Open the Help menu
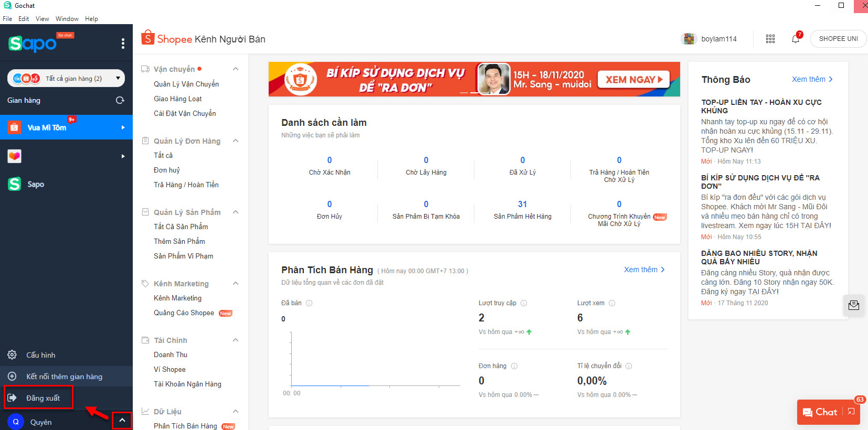Screen dimensions: 868x430 coord(91,19)
